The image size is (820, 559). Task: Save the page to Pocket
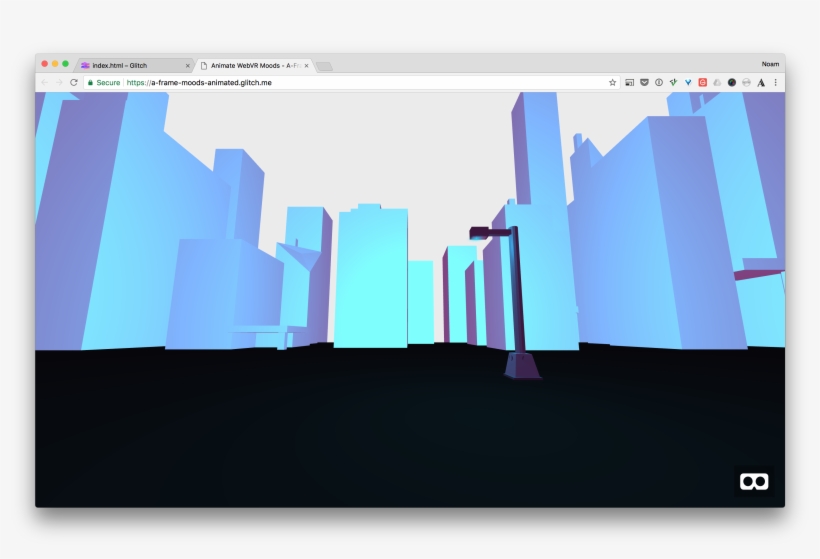tap(644, 83)
